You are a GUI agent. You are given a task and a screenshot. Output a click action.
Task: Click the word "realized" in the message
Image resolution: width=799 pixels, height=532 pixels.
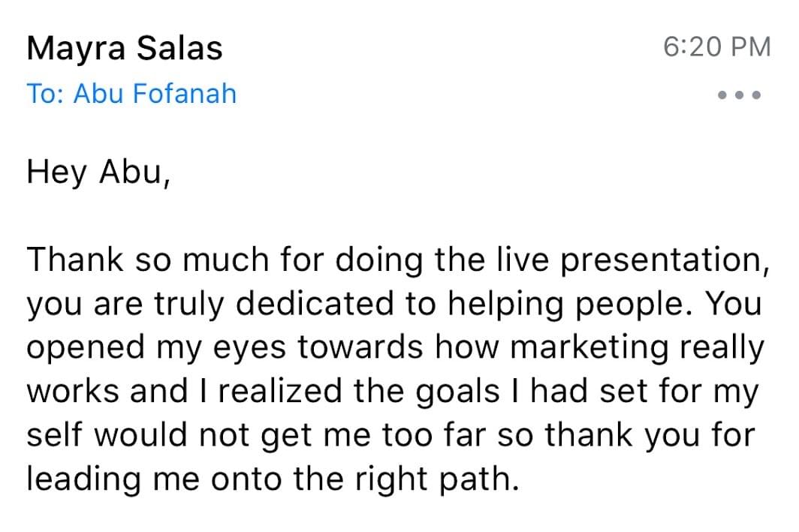pos(280,392)
